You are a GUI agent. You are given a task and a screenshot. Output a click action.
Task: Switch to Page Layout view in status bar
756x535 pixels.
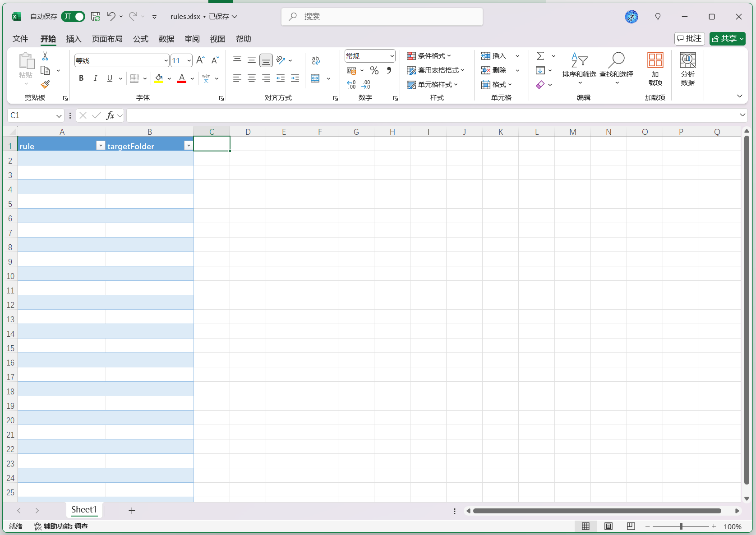608,526
